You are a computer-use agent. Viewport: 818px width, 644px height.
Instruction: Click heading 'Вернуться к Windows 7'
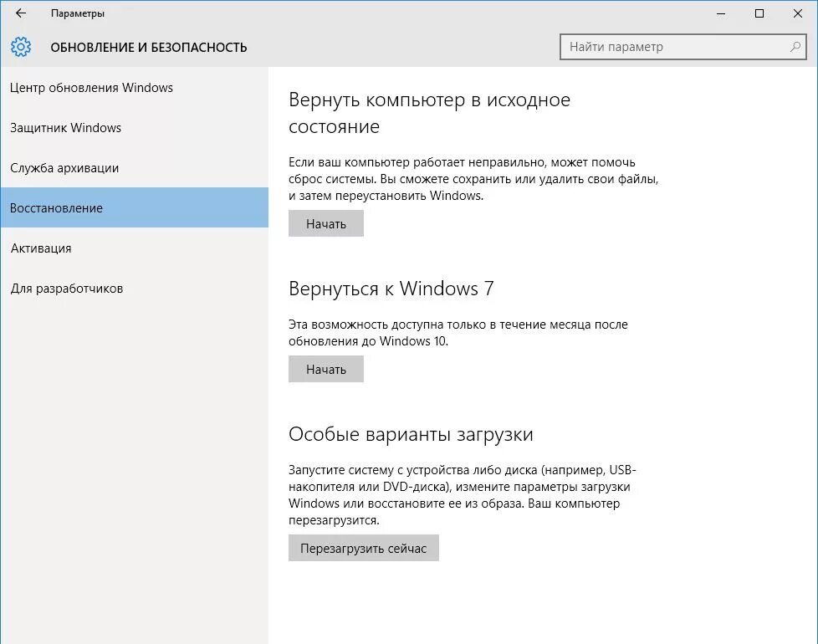point(391,289)
